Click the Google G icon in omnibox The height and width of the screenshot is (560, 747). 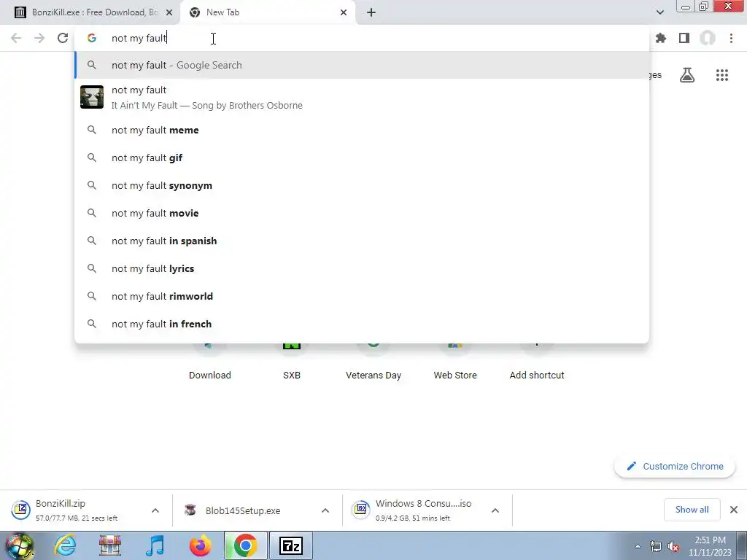pyautogui.click(x=92, y=38)
